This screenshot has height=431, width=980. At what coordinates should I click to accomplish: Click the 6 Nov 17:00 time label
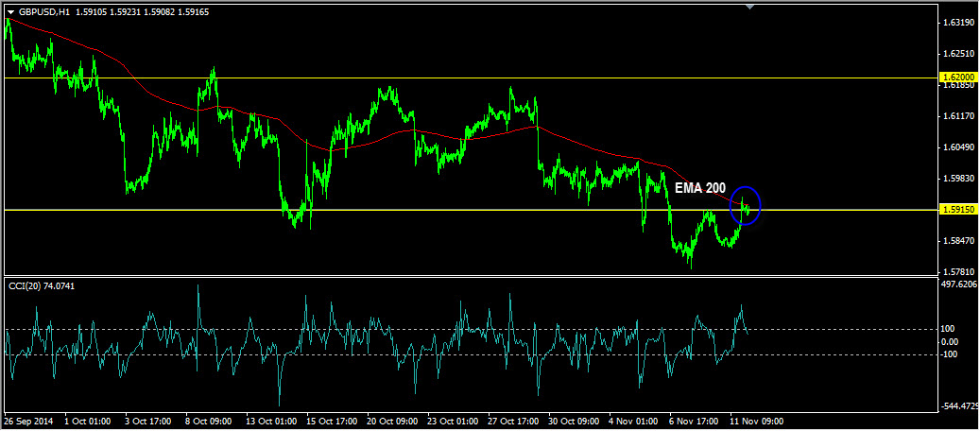point(694,421)
